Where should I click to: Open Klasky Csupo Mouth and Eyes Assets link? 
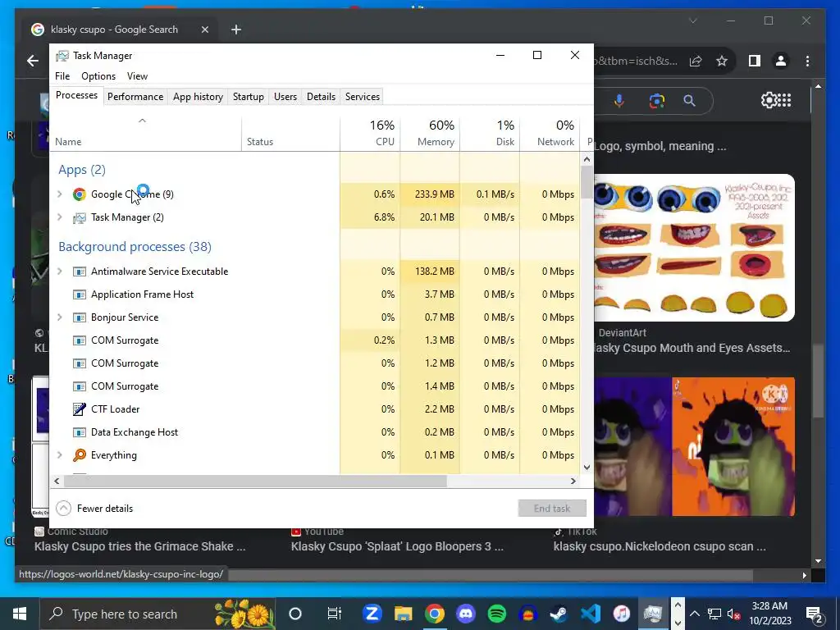(x=691, y=348)
